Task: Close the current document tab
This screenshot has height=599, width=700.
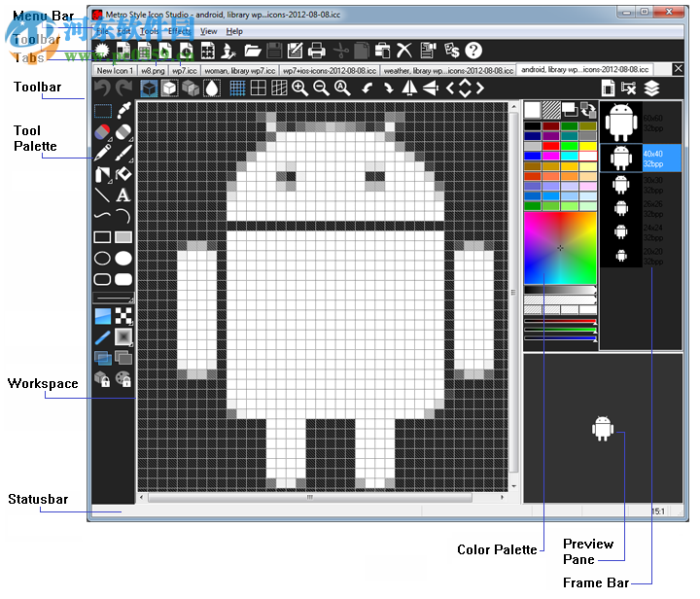Action: (678, 69)
